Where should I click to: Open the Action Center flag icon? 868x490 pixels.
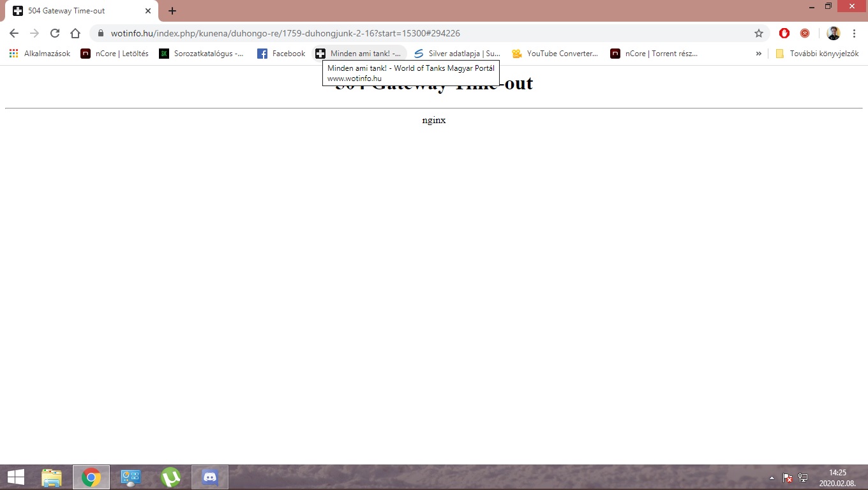point(788,478)
